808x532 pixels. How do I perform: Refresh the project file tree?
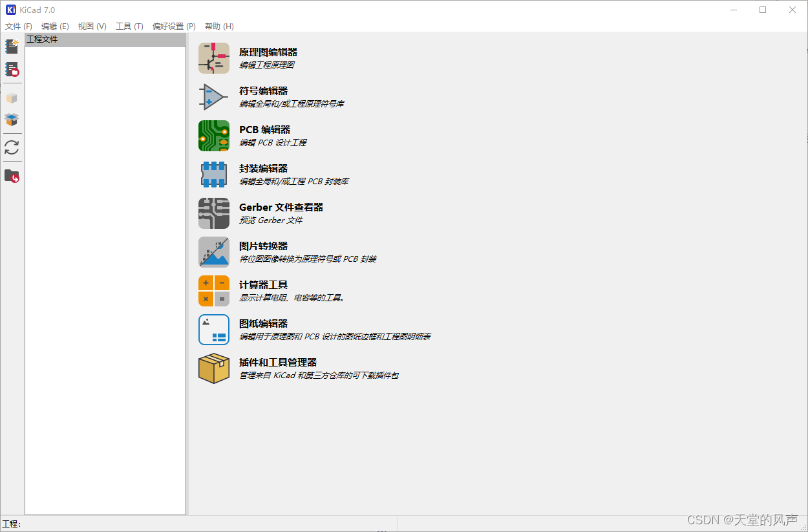pyautogui.click(x=12, y=147)
